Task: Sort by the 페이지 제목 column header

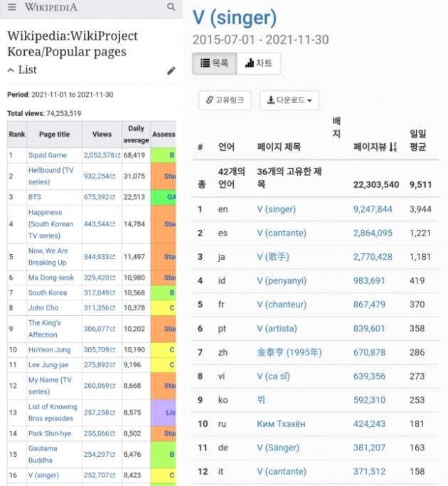Action: click(279, 147)
